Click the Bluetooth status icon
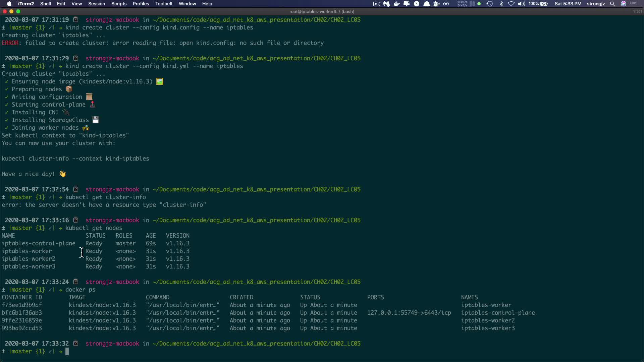 click(x=501, y=4)
